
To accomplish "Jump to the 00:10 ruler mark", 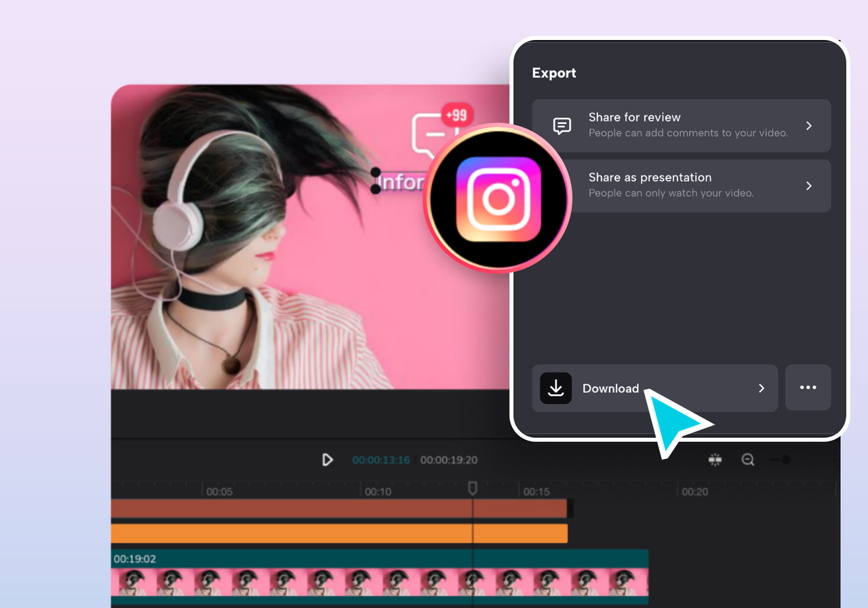I will 378,491.
